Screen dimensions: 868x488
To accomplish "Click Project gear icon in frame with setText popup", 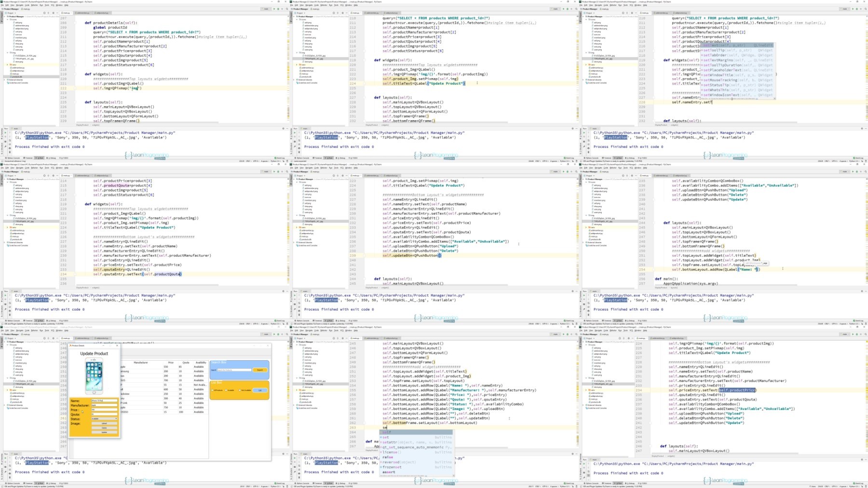I will pyautogui.click(x=632, y=13).
